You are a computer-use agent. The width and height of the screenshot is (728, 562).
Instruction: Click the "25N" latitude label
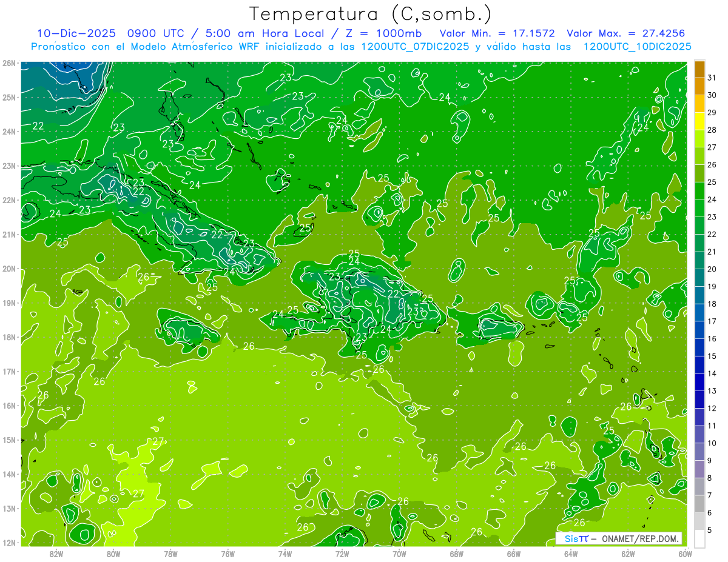8,97
